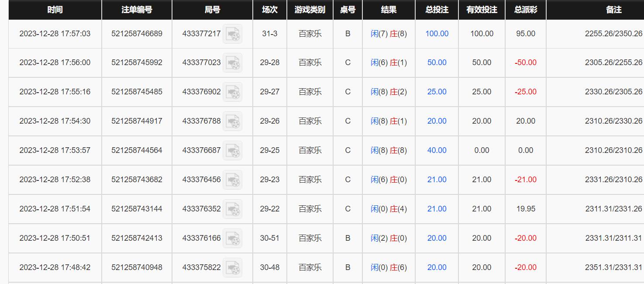Click the 局号 column header
The width and height of the screenshot is (644, 284).
tap(212, 10)
